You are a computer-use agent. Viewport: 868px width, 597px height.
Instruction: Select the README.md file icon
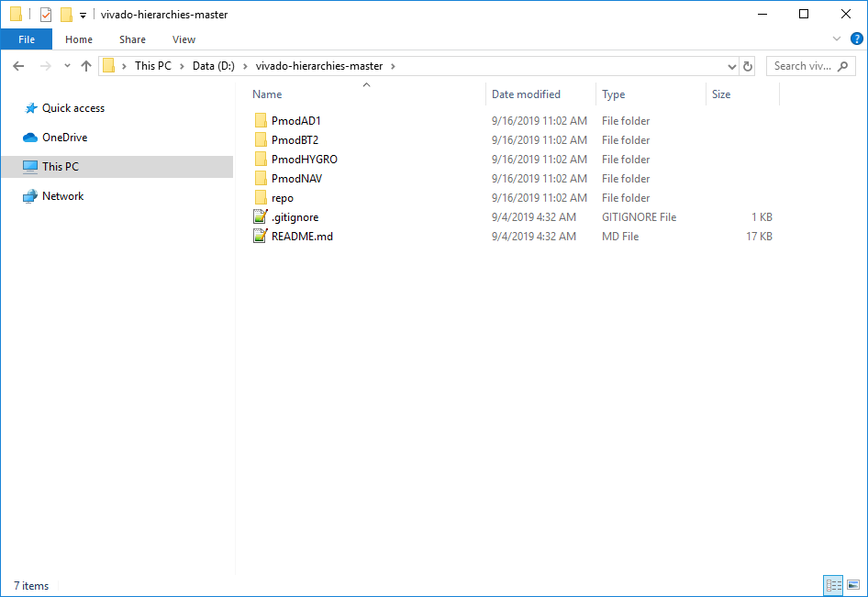coord(261,237)
